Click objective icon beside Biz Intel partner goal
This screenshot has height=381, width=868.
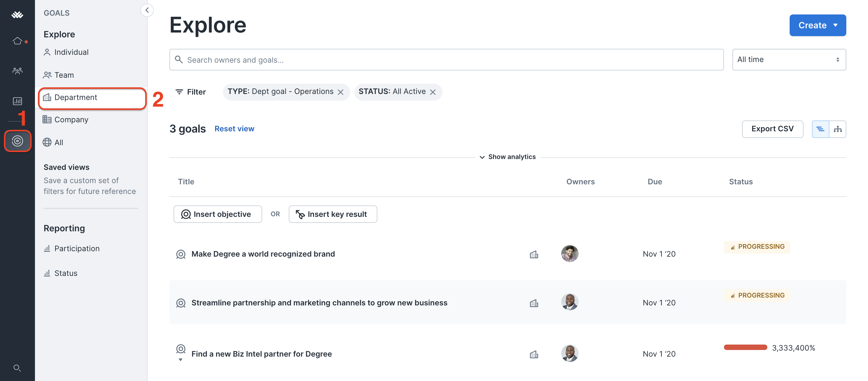181,349
